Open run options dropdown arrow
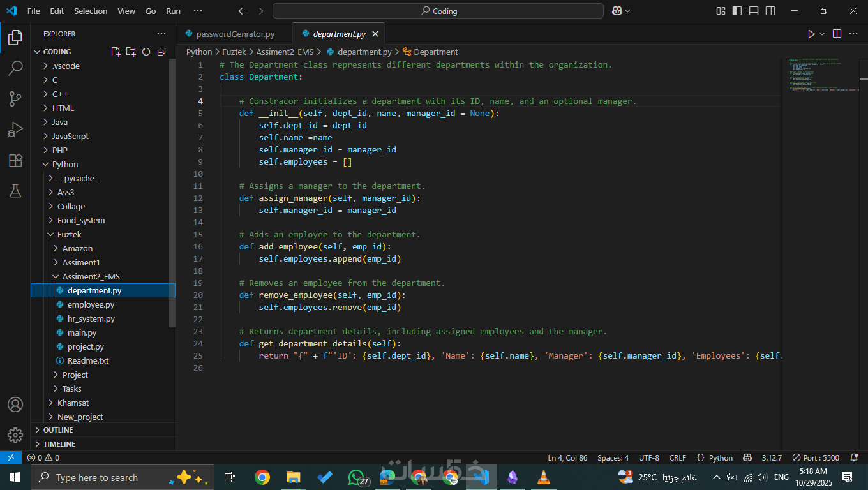Screen dimensions: 868x490 pyautogui.click(x=822, y=34)
